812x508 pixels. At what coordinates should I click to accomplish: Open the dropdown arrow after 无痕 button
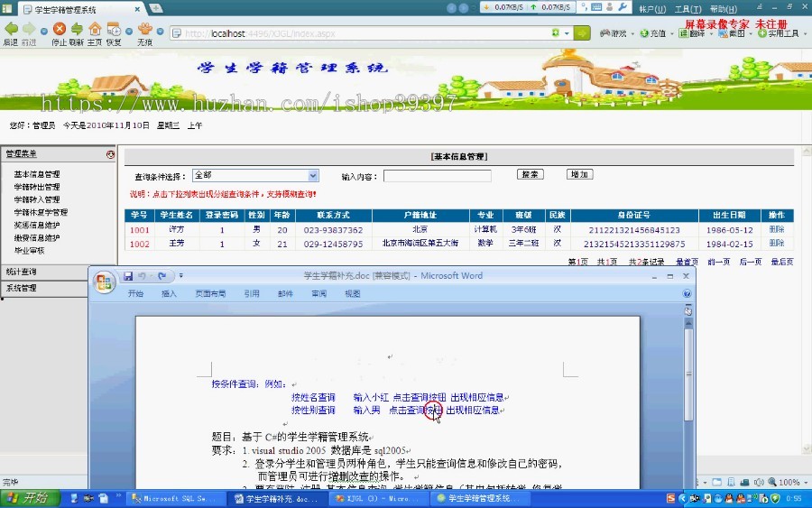pyautogui.click(x=160, y=32)
